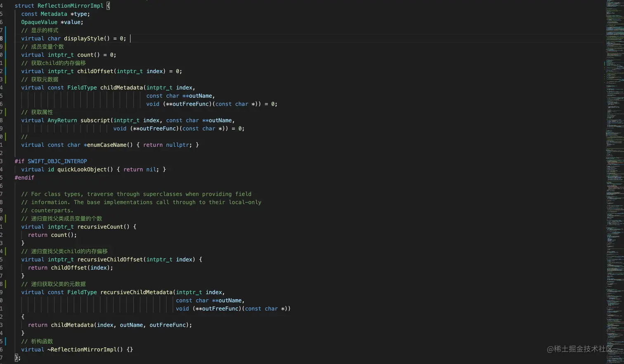
Task: Click the comment '// 获取元数据'
Action: point(40,80)
